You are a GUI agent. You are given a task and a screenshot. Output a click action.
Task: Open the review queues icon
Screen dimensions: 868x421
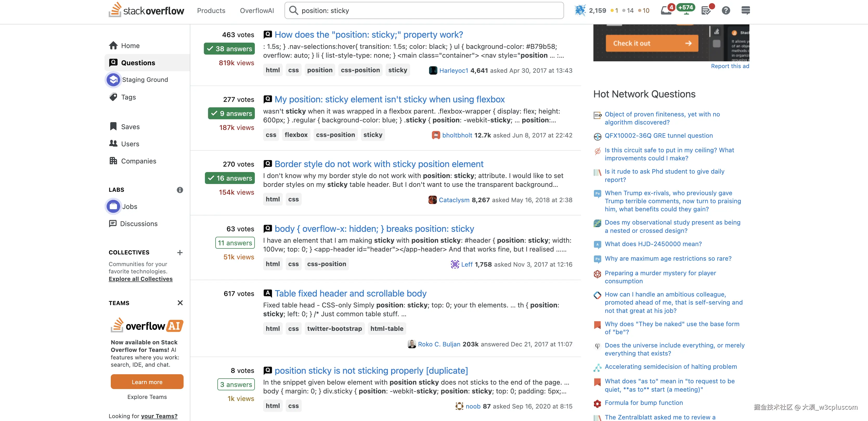[x=706, y=10]
